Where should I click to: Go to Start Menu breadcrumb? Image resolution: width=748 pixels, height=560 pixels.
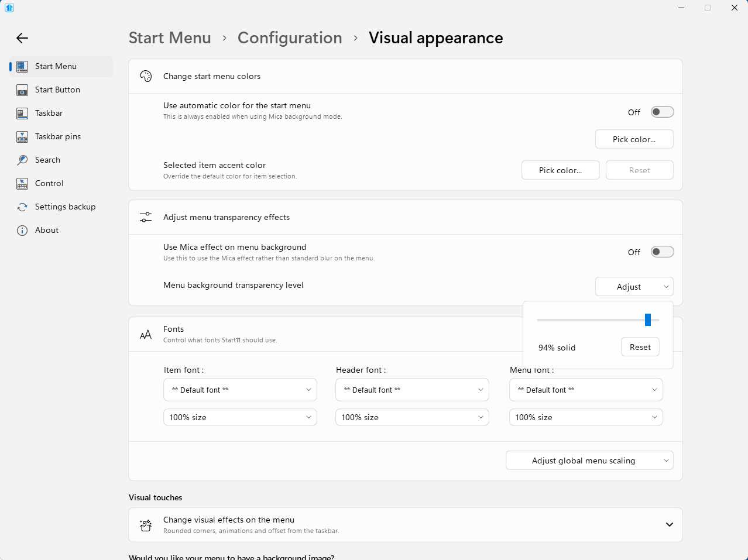tap(170, 38)
